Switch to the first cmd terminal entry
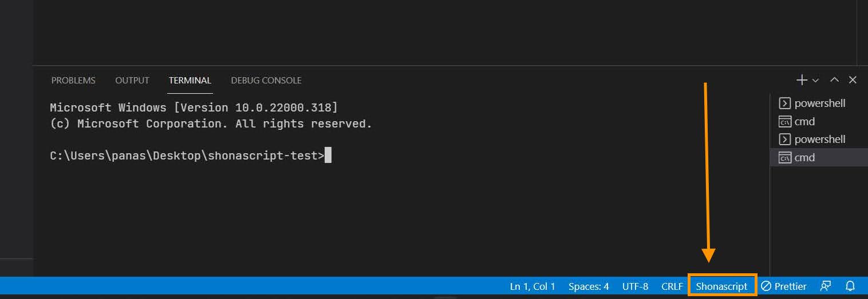Screen dimensions: 868x299 pyautogui.click(x=804, y=122)
